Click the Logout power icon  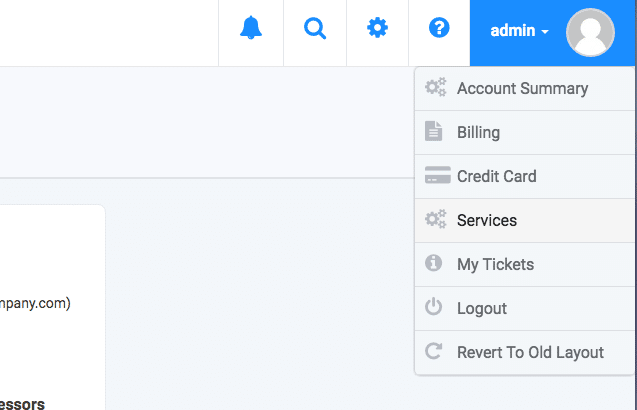point(434,308)
